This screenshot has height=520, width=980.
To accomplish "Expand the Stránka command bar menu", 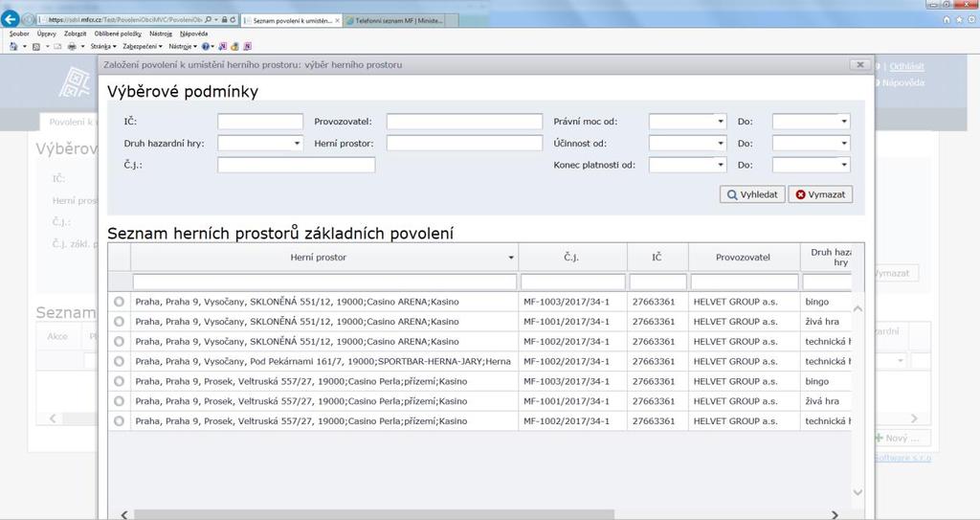I will tap(103, 46).
